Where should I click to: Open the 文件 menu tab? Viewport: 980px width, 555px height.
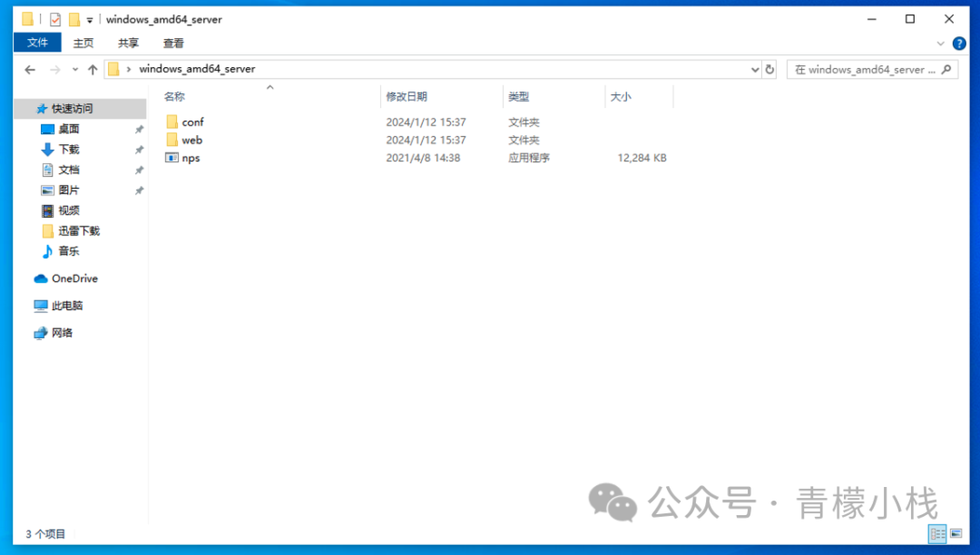click(37, 43)
